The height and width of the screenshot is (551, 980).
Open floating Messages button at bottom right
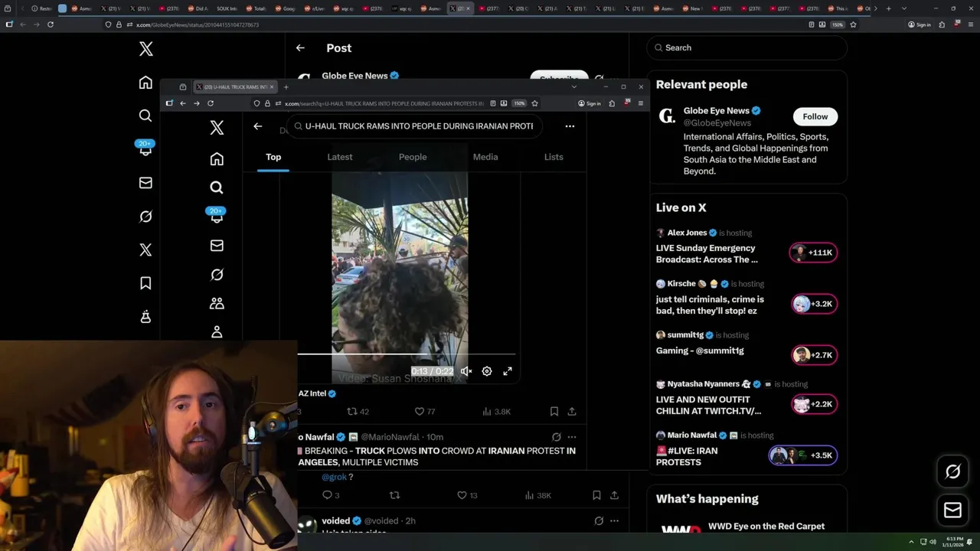952,510
